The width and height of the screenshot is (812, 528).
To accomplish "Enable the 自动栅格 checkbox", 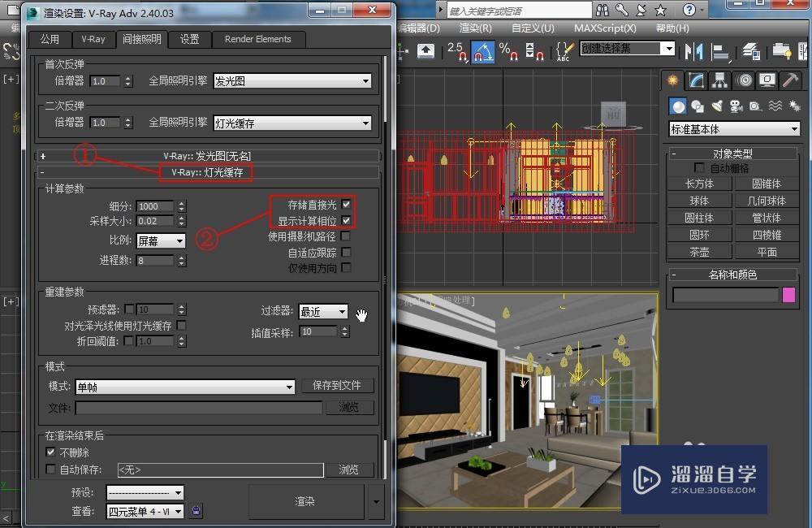I will [698, 167].
